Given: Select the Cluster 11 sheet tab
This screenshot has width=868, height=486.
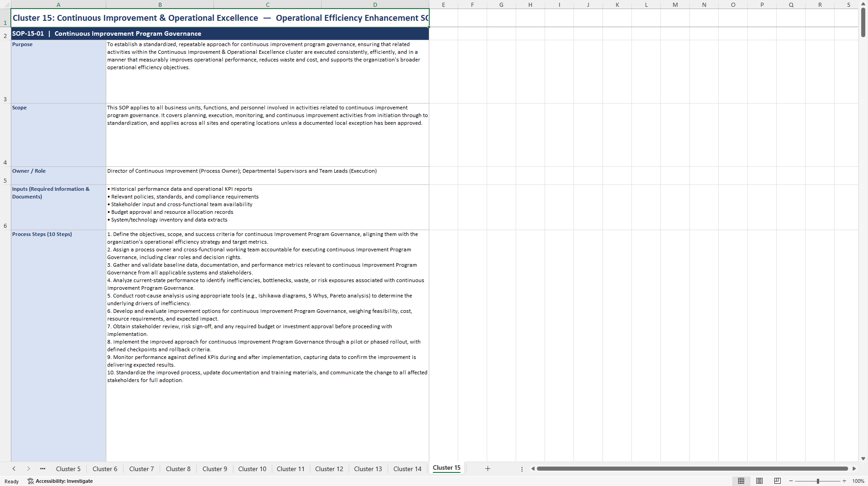Looking at the screenshot, I should (290, 469).
